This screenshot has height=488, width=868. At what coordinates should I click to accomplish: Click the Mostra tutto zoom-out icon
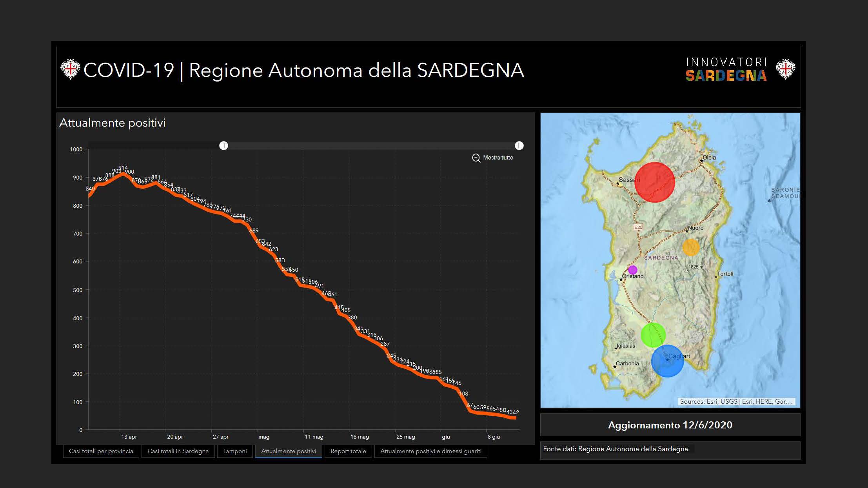coord(476,158)
